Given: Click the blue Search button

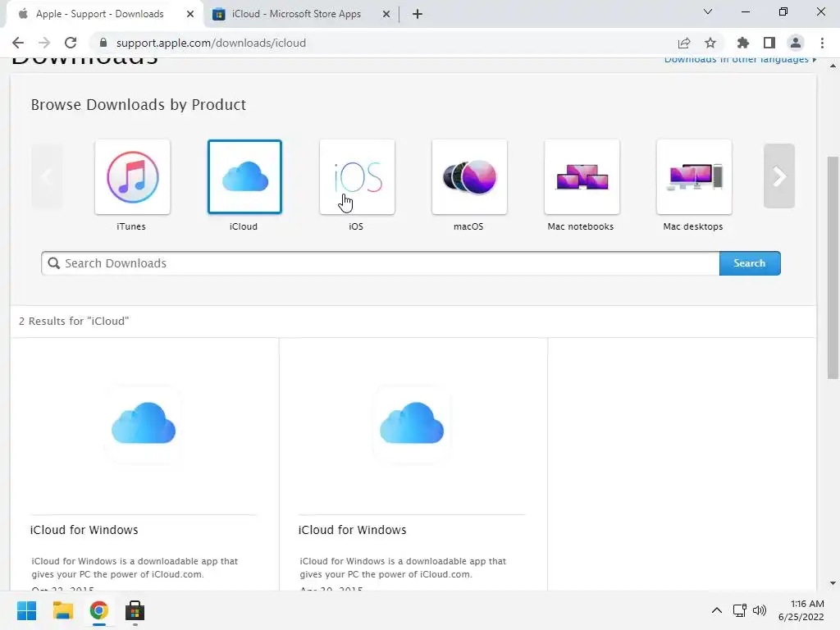Looking at the screenshot, I should (x=750, y=263).
